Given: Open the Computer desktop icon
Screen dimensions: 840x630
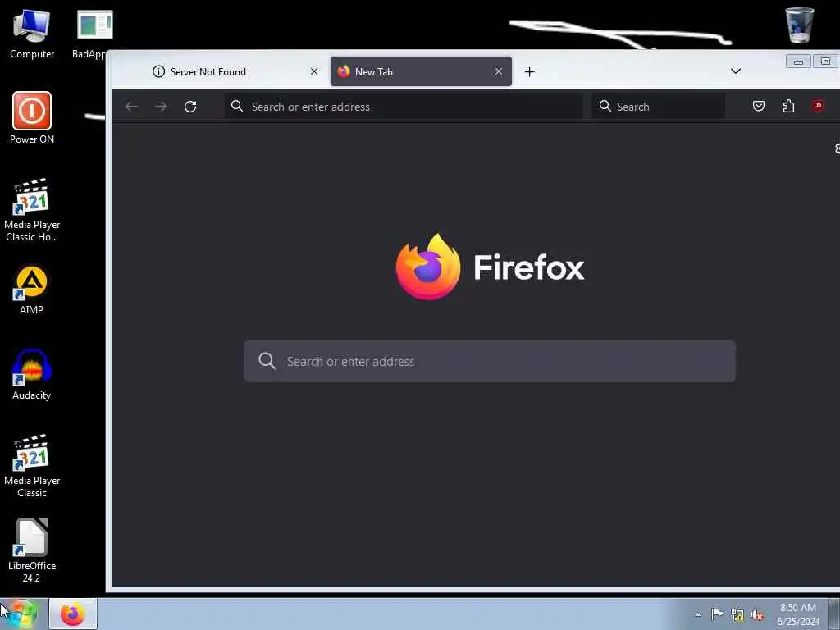Looking at the screenshot, I should [x=32, y=34].
